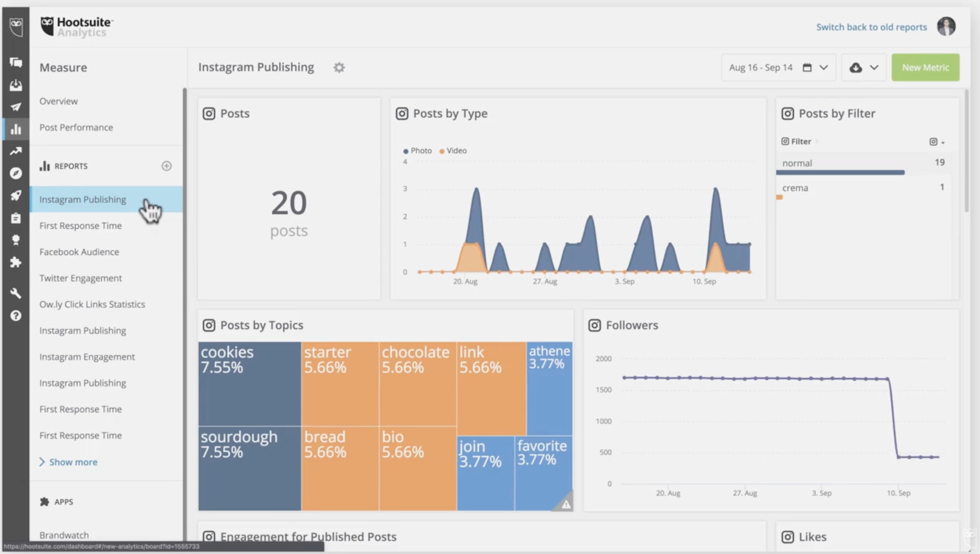Image resolution: width=980 pixels, height=554 pixels.
Task: Click the New Metric button
Action: click(x=925, y=68)
